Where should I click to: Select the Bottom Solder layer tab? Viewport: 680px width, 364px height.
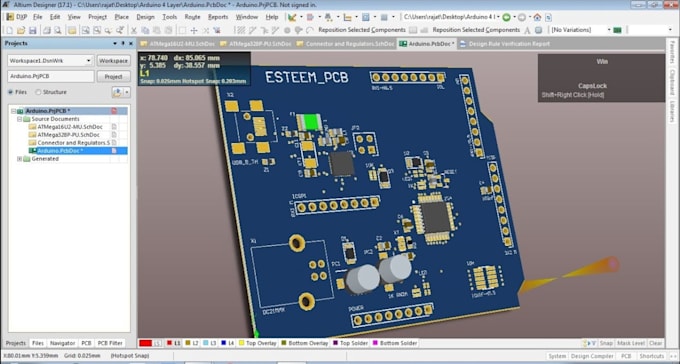coord(395,343)
